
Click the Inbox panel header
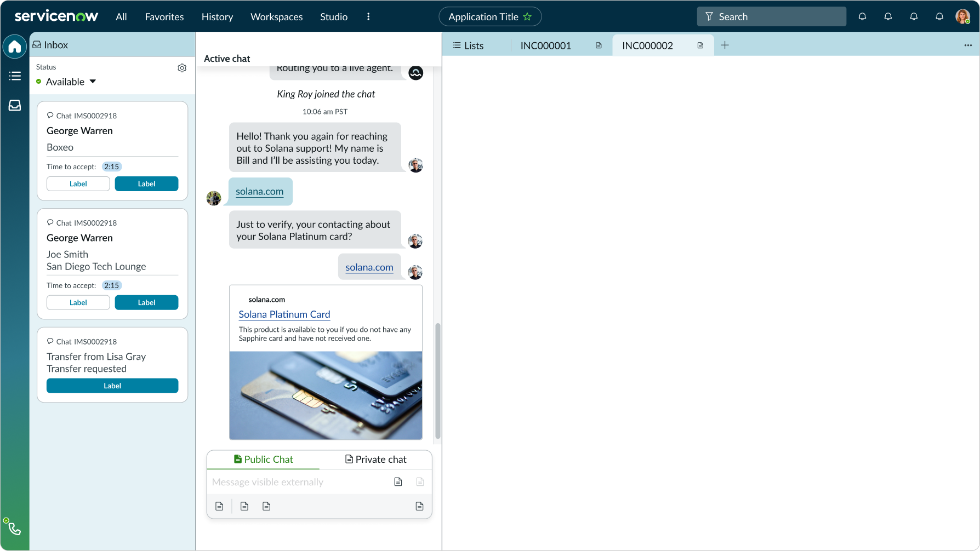(x=112, y=45)
